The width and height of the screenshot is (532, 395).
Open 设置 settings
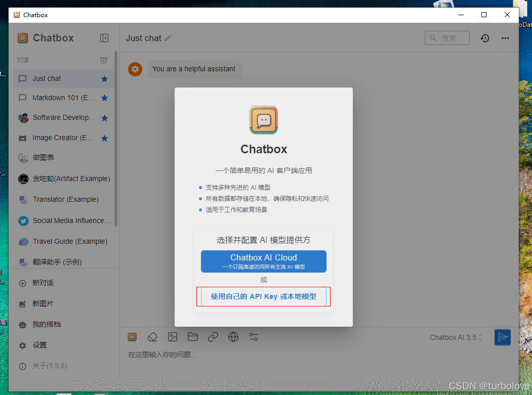(x=63, y=345)
